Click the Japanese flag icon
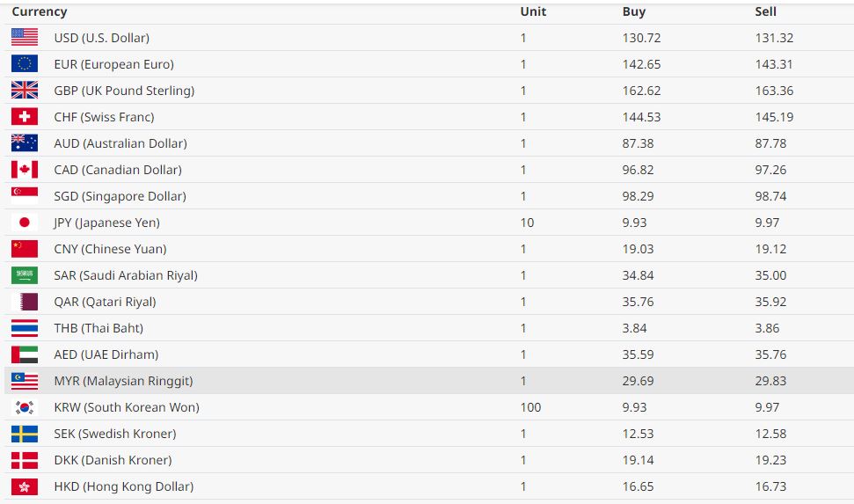Viewport: 854px width, 504px height. (x=25, y=223)
